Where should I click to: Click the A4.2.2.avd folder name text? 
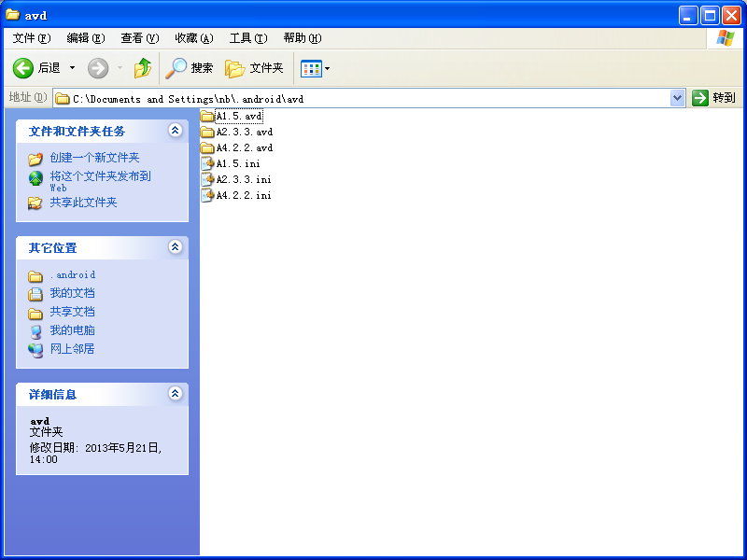245,147
